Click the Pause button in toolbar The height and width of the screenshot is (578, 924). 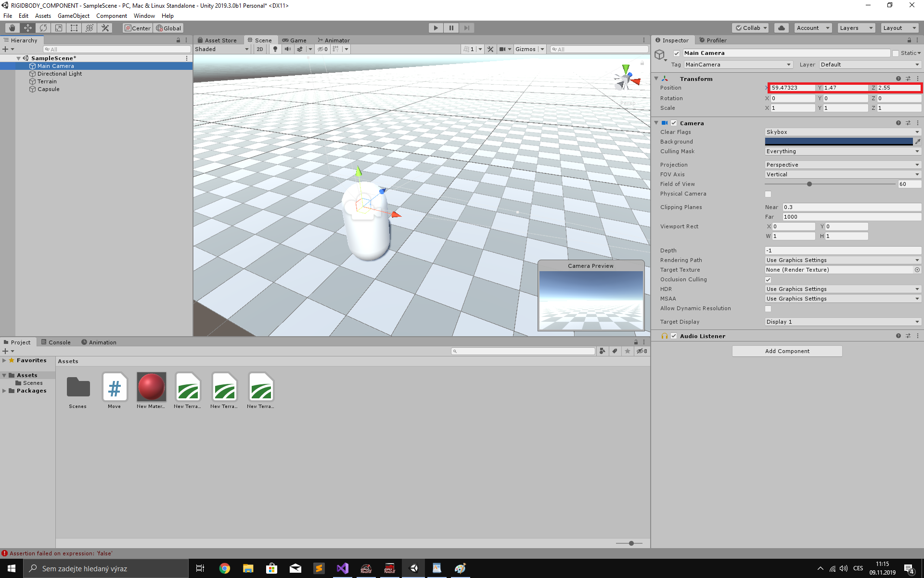pyautogui.click(x=450, y=27)
